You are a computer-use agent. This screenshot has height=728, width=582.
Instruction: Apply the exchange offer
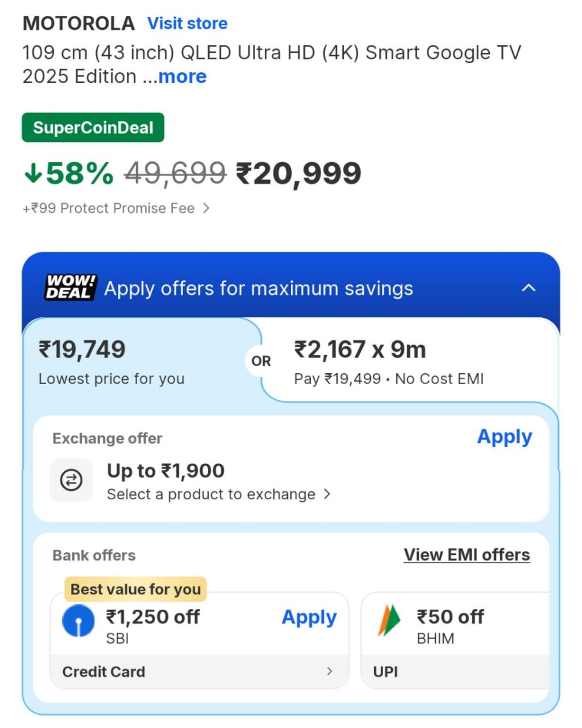click(x=504, y=437)
